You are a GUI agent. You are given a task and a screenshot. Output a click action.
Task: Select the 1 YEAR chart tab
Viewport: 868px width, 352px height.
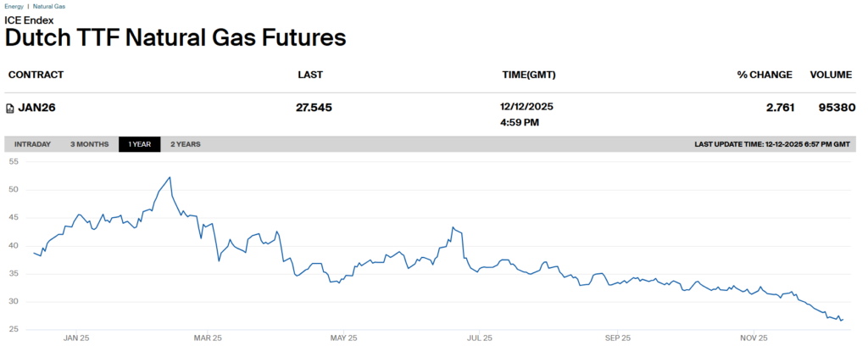(139, 144)
